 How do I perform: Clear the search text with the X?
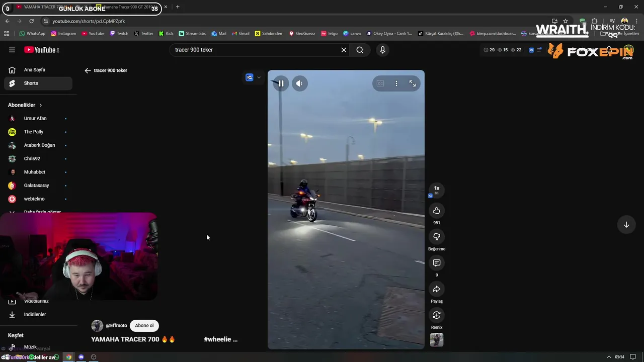[x=344, y=50]
